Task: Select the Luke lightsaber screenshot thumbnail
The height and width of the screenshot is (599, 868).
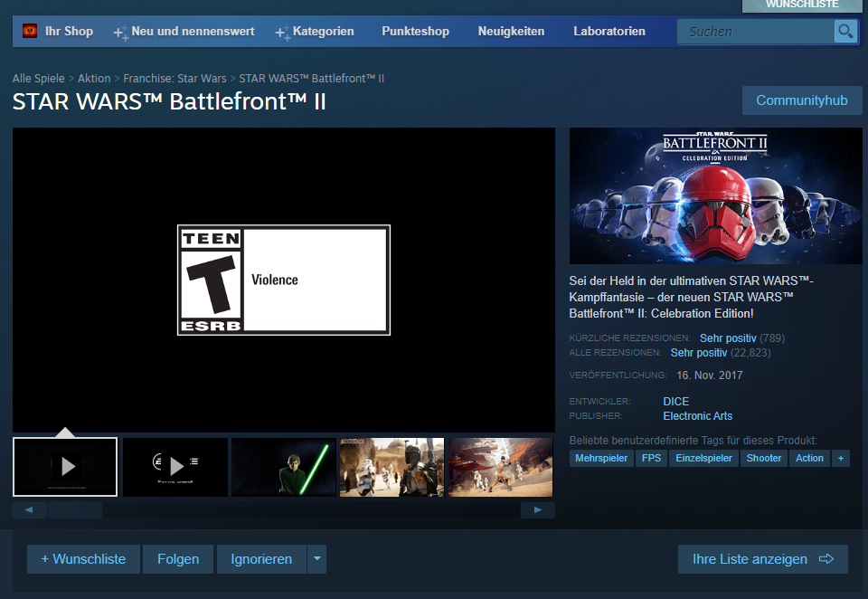Action: [x=283, y=467]
